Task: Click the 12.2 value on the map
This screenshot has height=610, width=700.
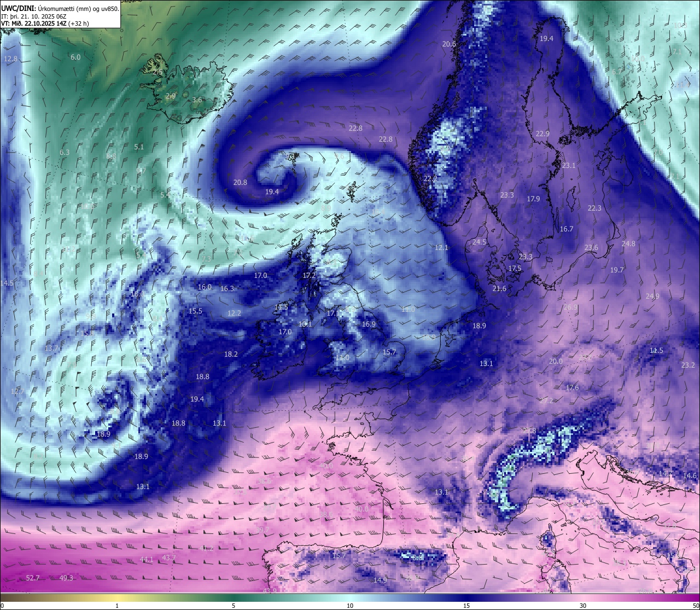Action: (x=234, y=313)
